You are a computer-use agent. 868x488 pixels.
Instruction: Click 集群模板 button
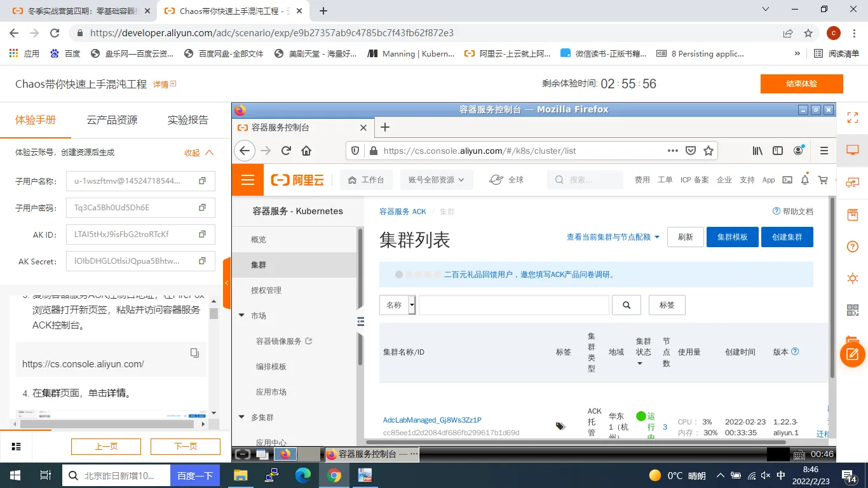click(733, 237)
